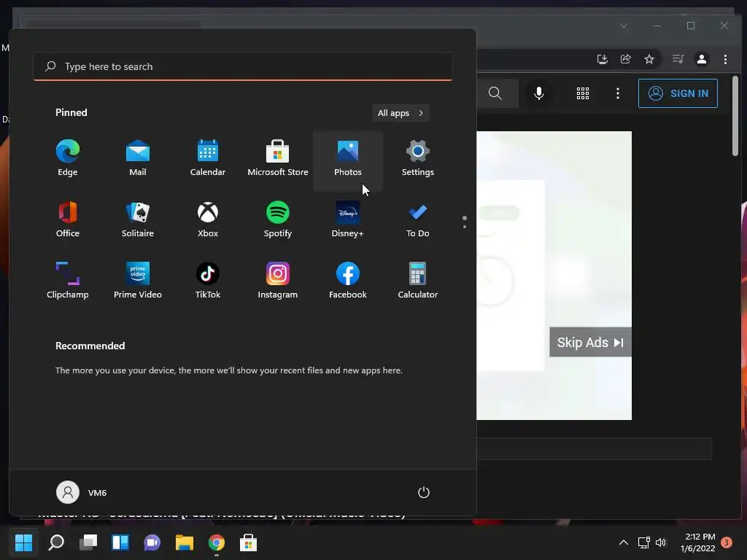Viewport: 747px width, 560px height.
Task: Open Task View on the taskbar
Action: point(88,542)
